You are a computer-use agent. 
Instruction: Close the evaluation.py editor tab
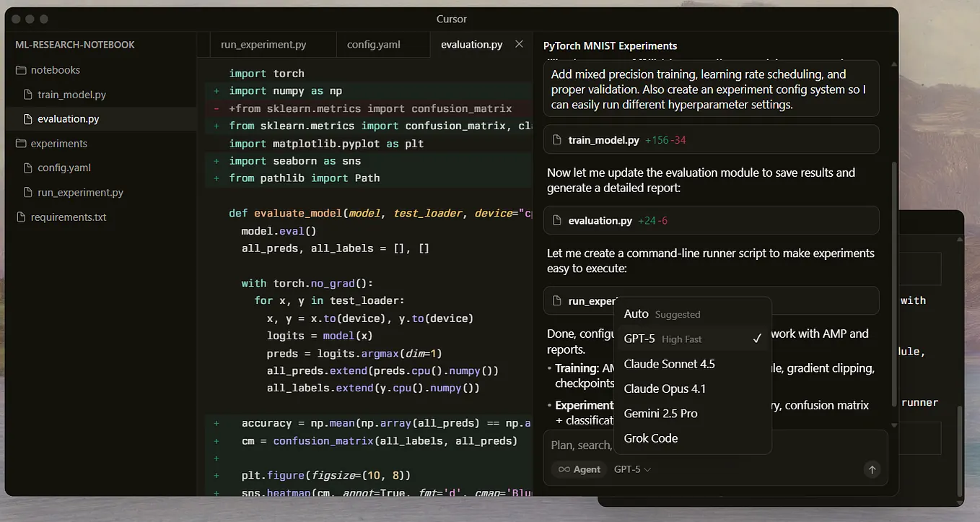[x=519, y=44]
